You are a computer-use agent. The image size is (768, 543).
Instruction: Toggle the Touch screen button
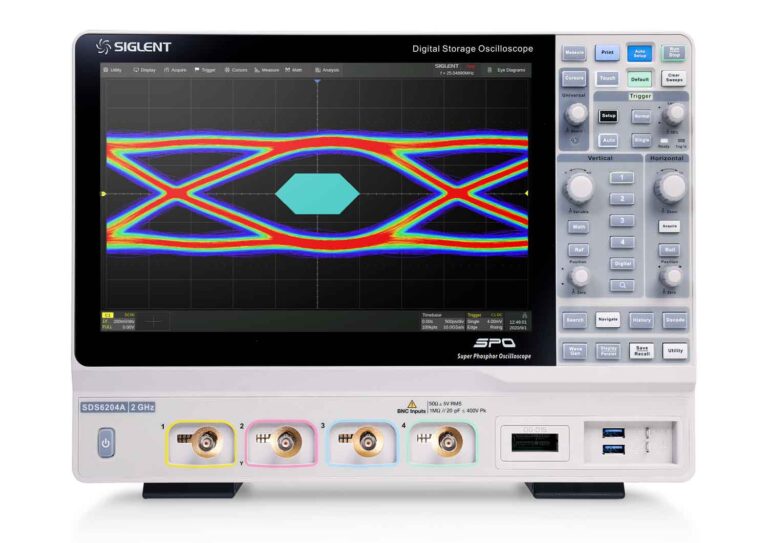pos(607,78)
